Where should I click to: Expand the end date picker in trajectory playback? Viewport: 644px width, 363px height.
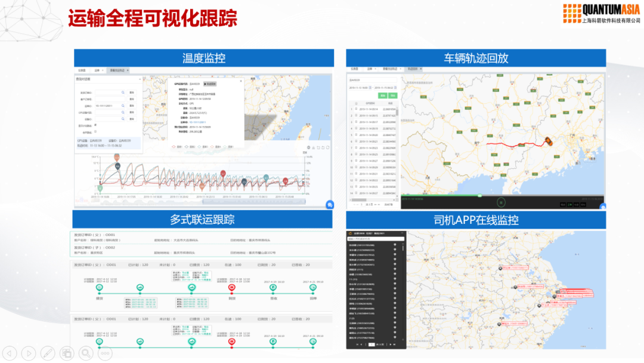point(395,88)
